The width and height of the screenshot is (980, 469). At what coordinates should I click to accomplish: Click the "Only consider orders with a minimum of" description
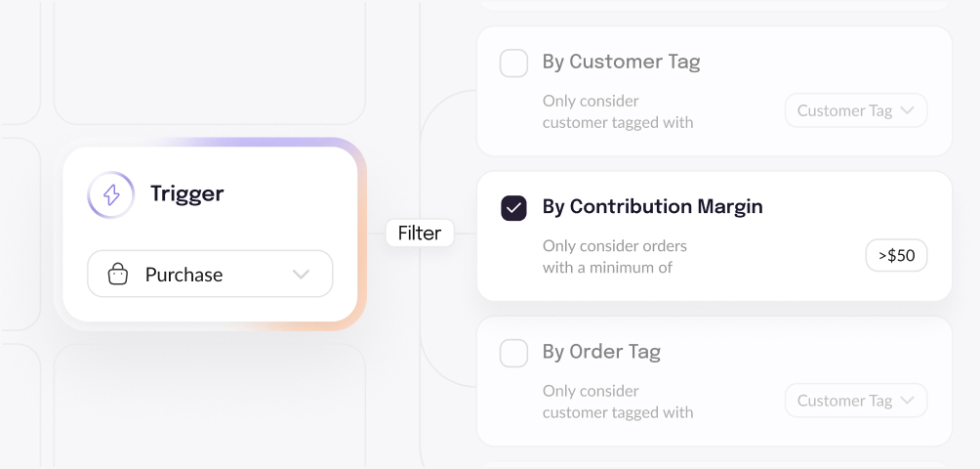click(x=615, y=256)
